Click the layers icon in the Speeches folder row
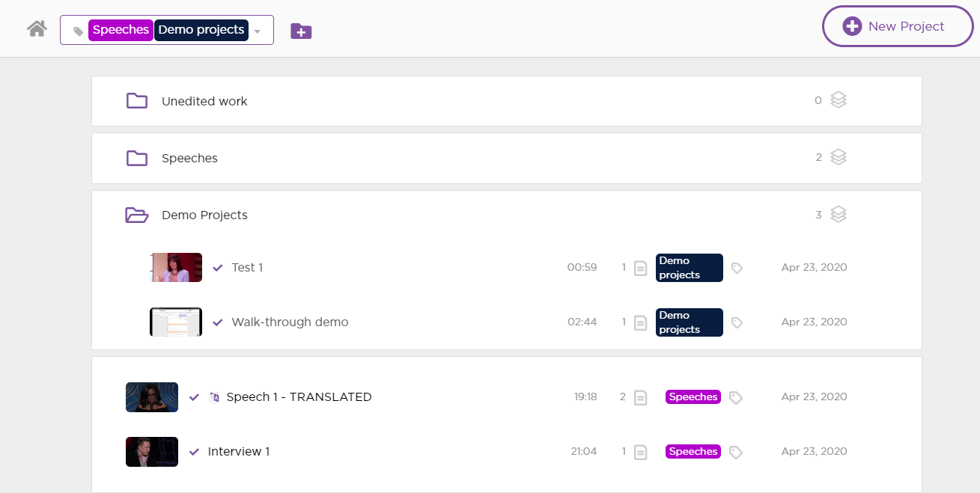The image size is (980, 493). tap(839, 157)
